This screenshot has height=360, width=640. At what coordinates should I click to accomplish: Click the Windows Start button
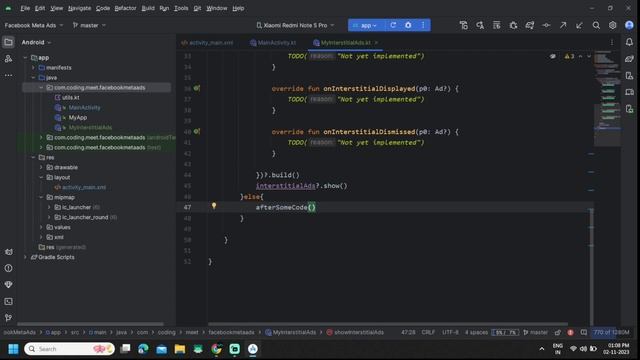(13, 349)
